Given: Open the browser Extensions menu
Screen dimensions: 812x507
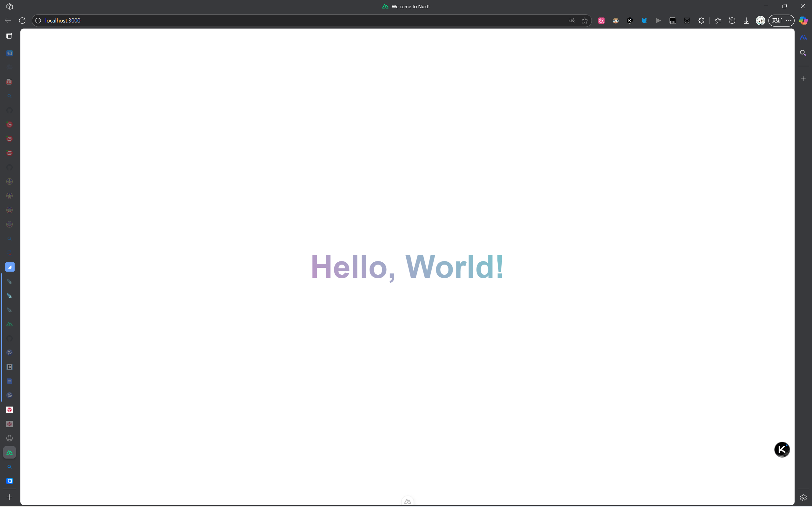Looking at the screenshot, I should (702, 21).
